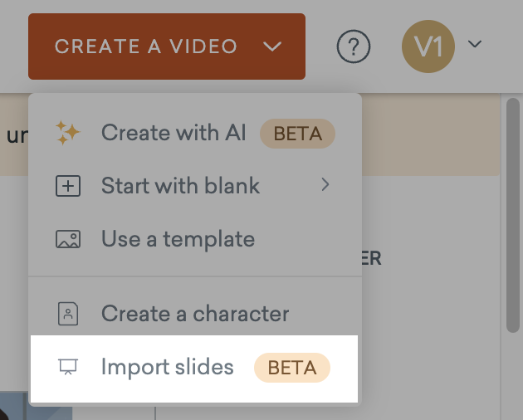Viewport: 523px width, 420px height.
Task: Click the V1 user avatar
Action: (428, 46)
